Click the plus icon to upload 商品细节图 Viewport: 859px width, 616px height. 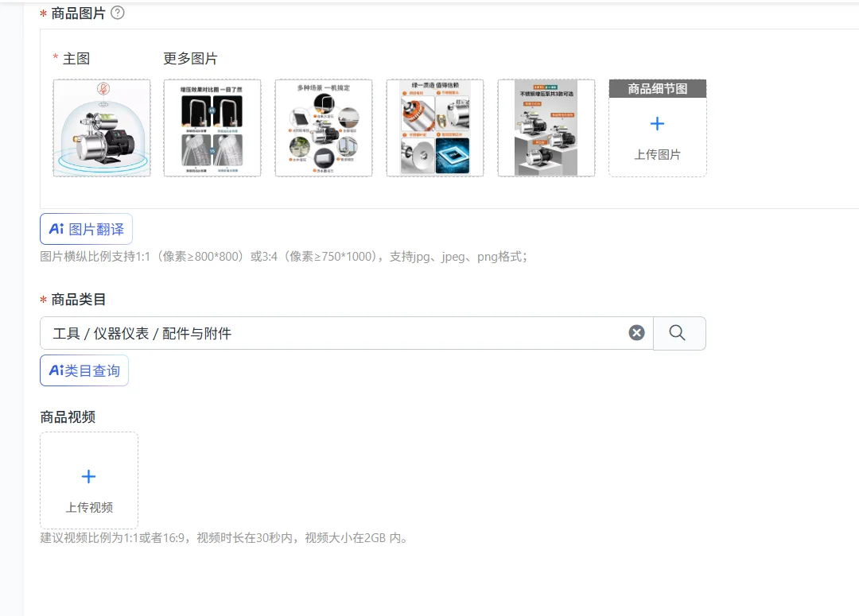(x=658, y=124)
